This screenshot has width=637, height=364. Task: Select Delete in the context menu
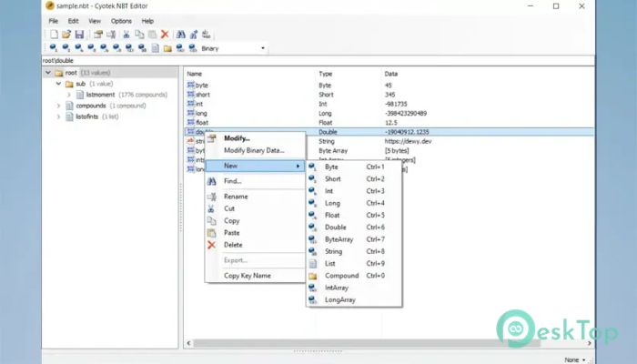(x=255, y=245)
